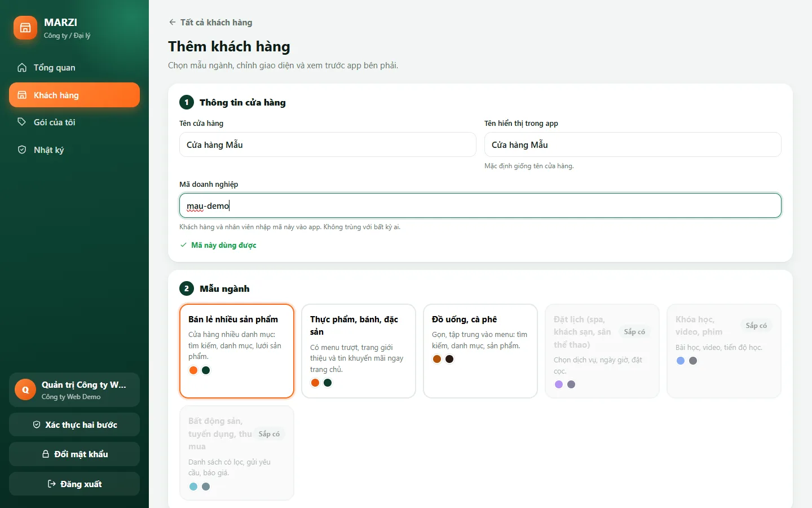Choose the orange swatch in Thực phẩm card
812x508 pixels.
pyautogui.click(x=315, y=383)
